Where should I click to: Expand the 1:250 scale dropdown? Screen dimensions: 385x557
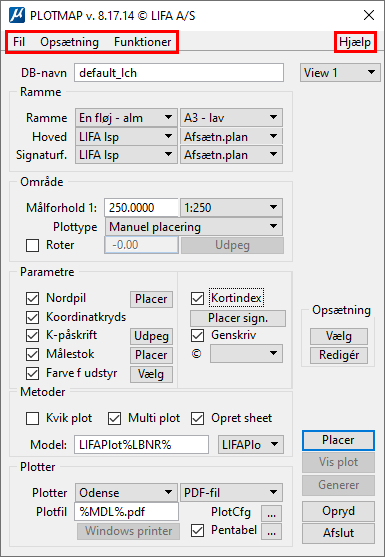pos(232,208)
